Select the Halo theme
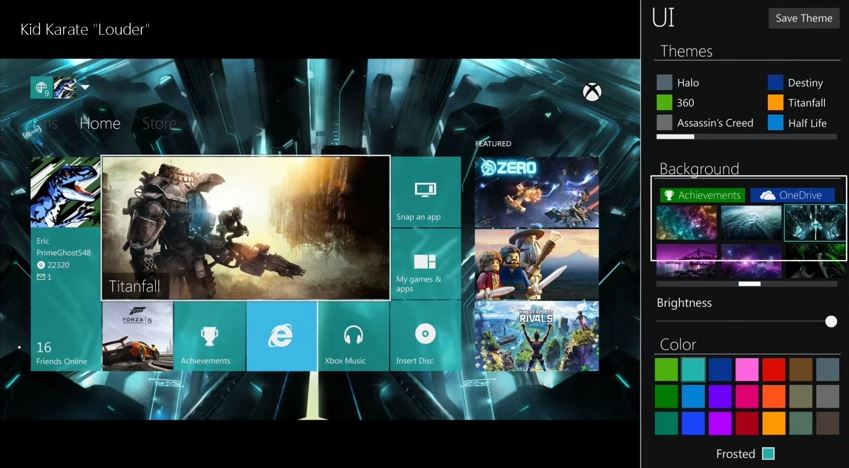849x468 pixels. point(678,82)
